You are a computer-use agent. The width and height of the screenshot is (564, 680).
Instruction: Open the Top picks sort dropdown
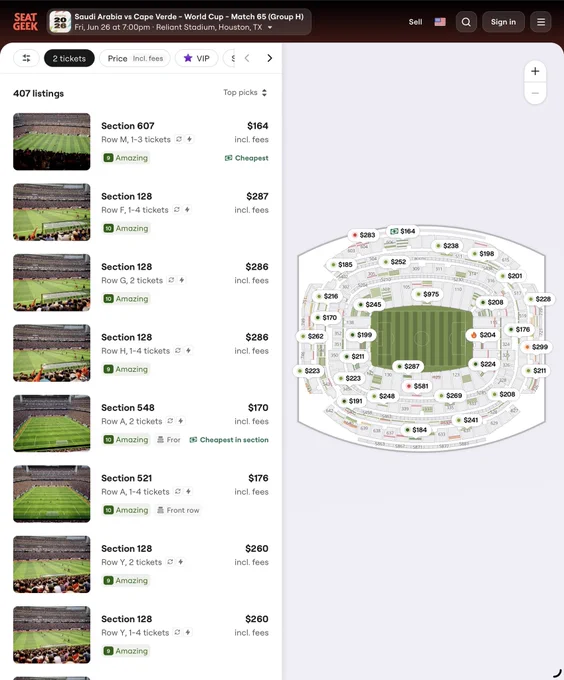pyautogui.click(x=245, y=92)
